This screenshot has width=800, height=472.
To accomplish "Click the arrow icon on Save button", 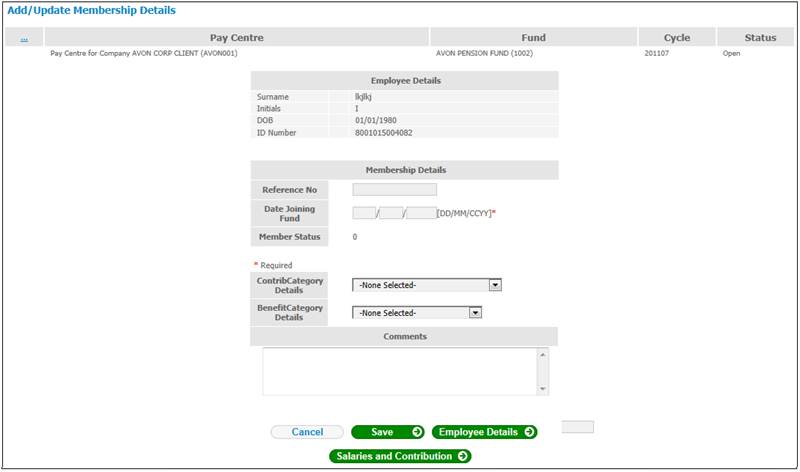I will click(x=417, y=432).
